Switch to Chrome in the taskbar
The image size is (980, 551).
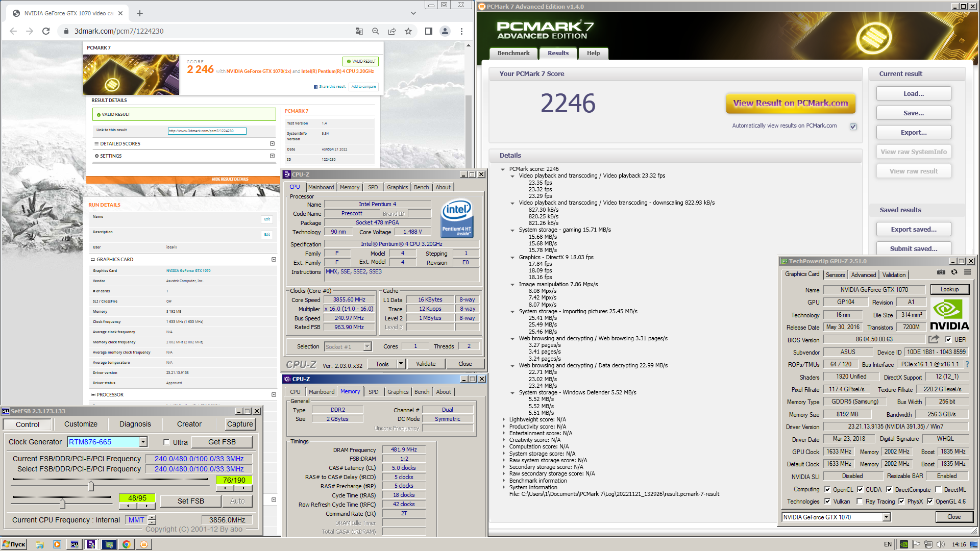126,544
